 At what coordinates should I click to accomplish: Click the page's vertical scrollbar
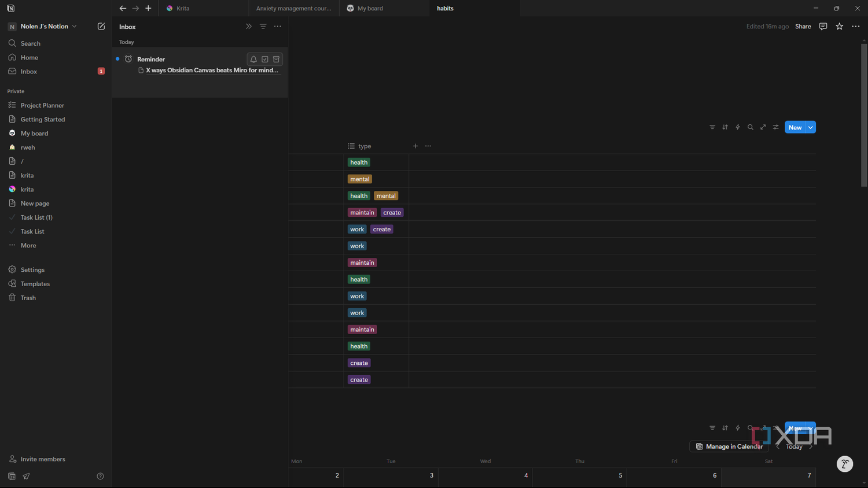[x=864, y=116]
